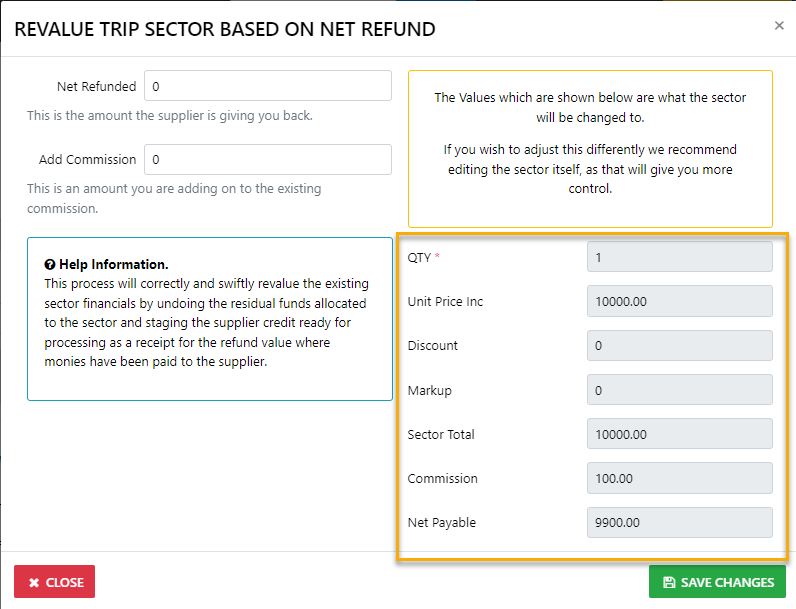Click the Unit Price Inc field
Screen dimensions: 796x609
coord(679,302)
